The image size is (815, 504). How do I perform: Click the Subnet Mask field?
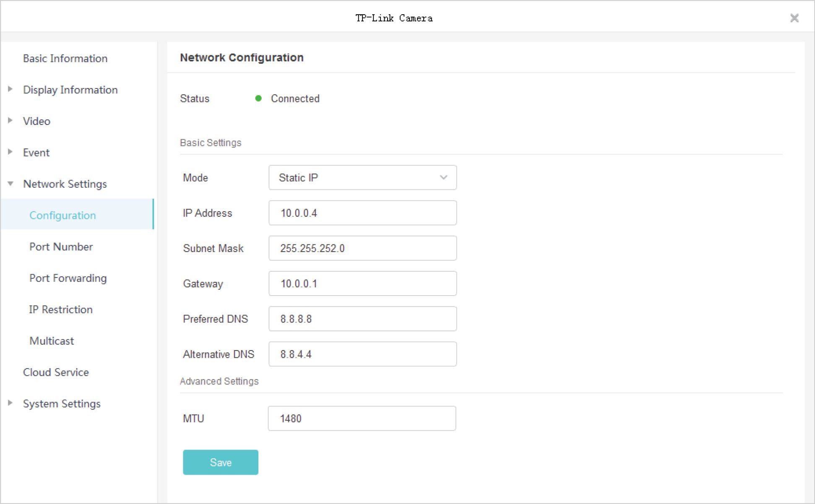click(x=362, y=248)
